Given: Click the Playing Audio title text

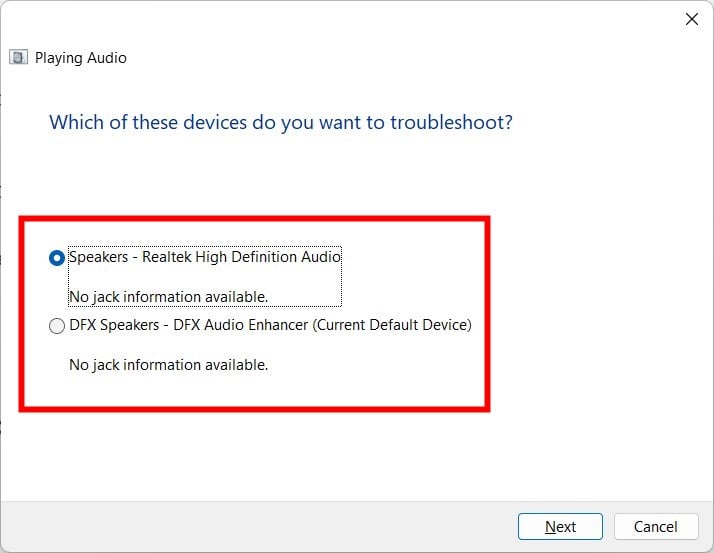Looking at the screenshot, I should pyautogui.click(x=81, y=58).
